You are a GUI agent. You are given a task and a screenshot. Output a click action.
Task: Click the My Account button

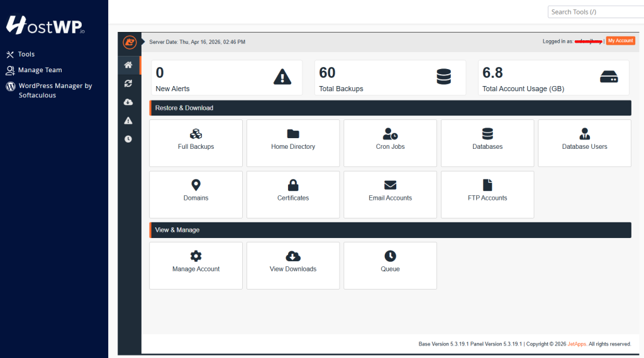pos(620,41)
